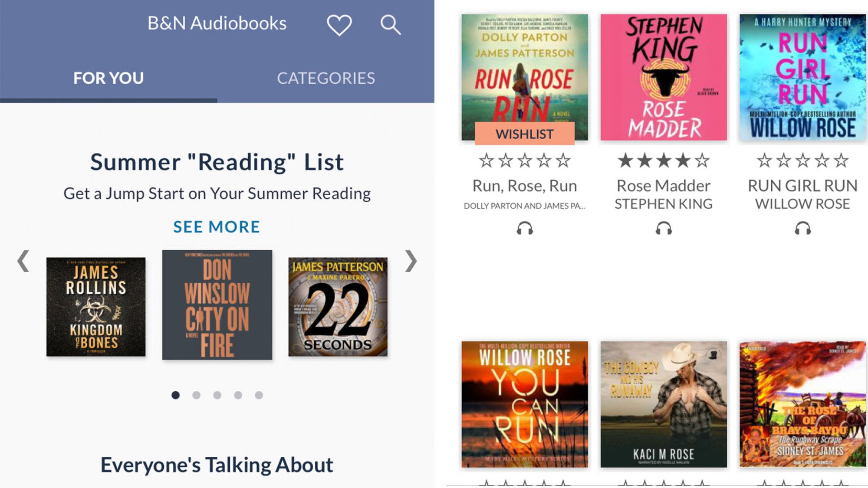Image resolution: width=868 pixels, height=488 pixels.
Task: Tap headphones icon under Rose Madder
Action: point(664,228)
